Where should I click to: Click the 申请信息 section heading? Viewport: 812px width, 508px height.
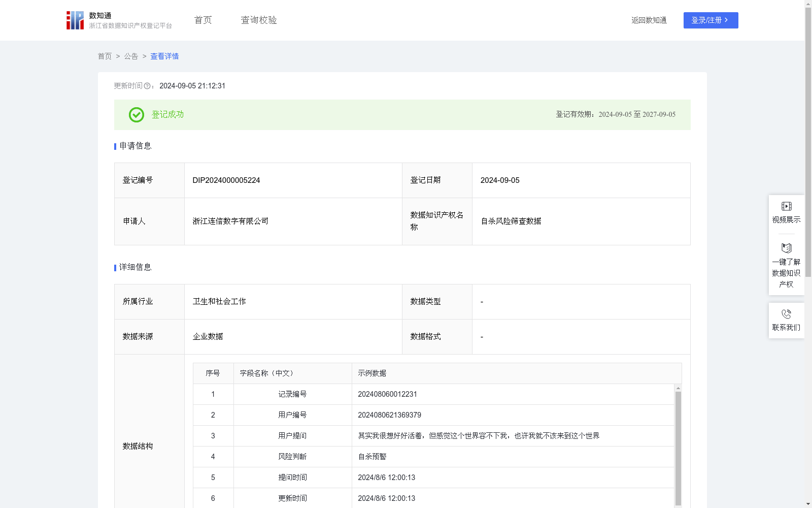[x=135, y=146]
